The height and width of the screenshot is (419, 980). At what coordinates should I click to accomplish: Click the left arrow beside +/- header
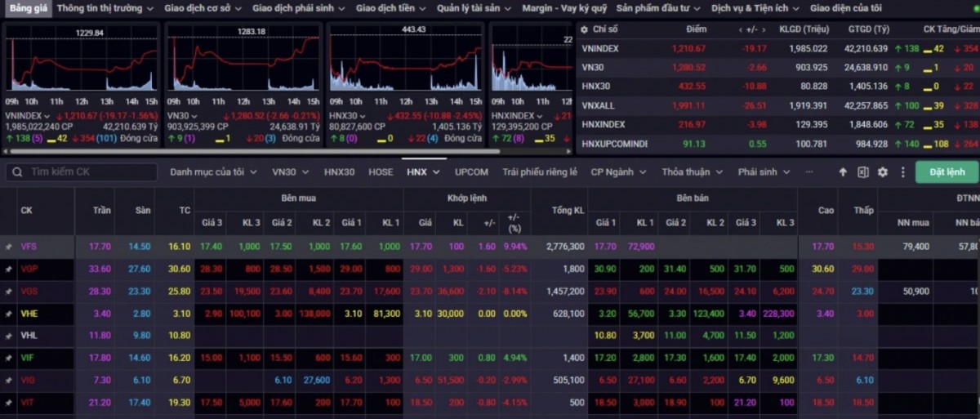[741, 29]
